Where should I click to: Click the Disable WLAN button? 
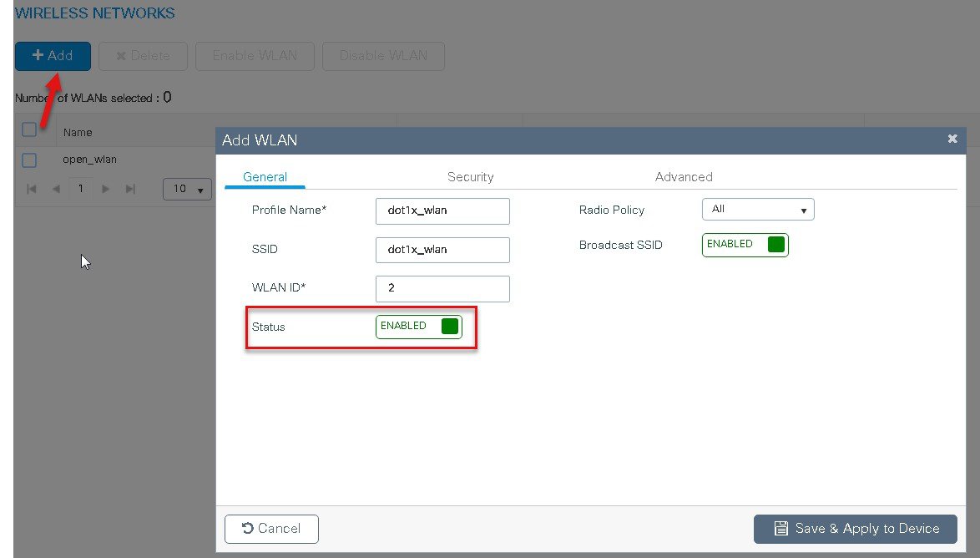click(x=383, y=56)
